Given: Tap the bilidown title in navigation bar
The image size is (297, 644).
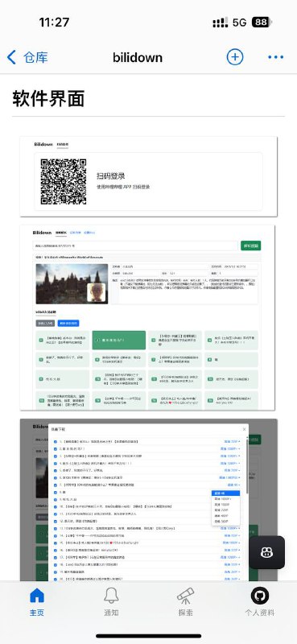Looking at the screenshot, I should [x=138, y=57].
